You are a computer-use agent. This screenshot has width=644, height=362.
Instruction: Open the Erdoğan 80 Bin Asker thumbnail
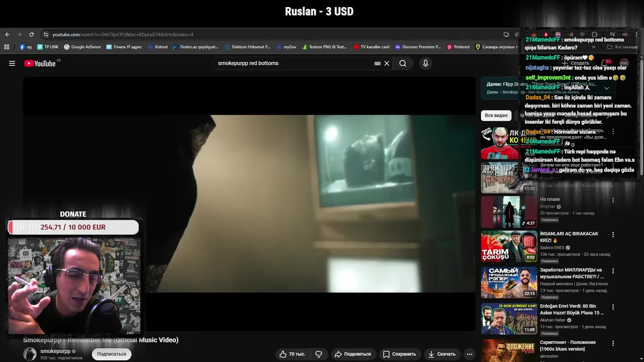509,319
